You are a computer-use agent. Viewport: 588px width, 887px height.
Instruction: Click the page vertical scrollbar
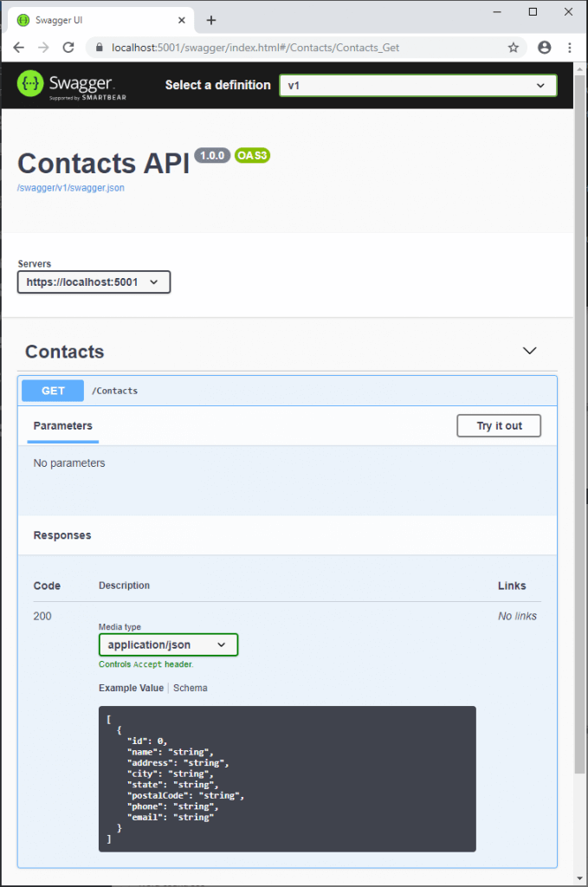tap(580, 433)
